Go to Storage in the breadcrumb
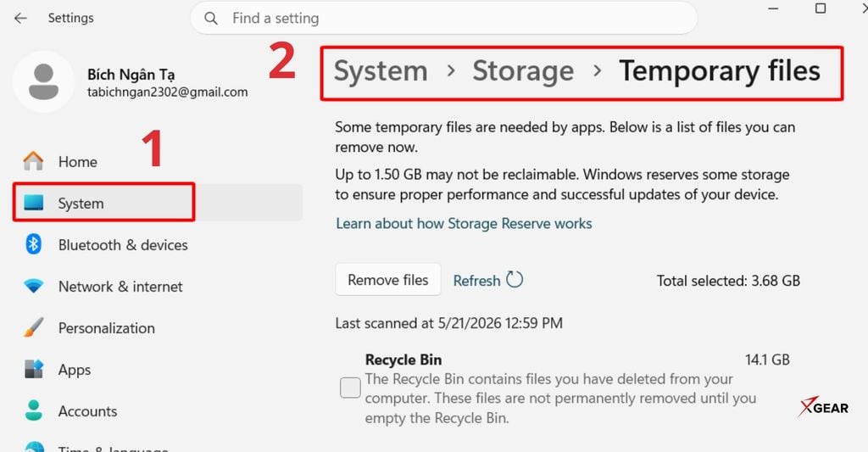 point(523,71)
